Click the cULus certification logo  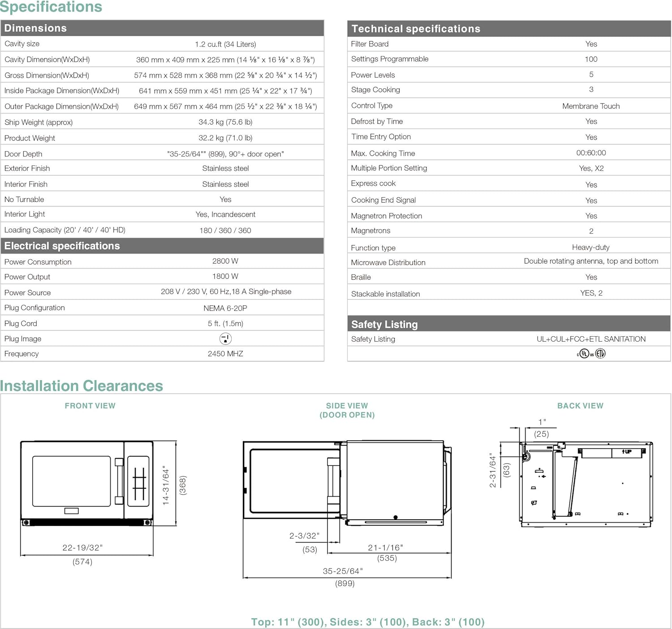[585, 354]
